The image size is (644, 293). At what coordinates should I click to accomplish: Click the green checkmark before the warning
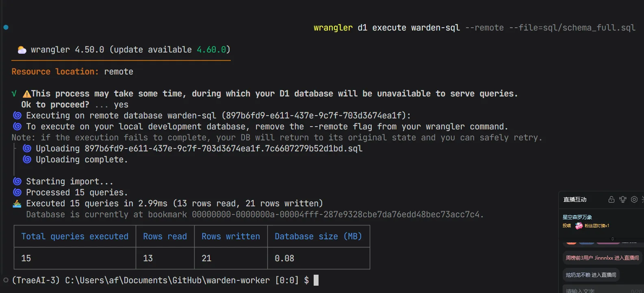tap(14, 94)
